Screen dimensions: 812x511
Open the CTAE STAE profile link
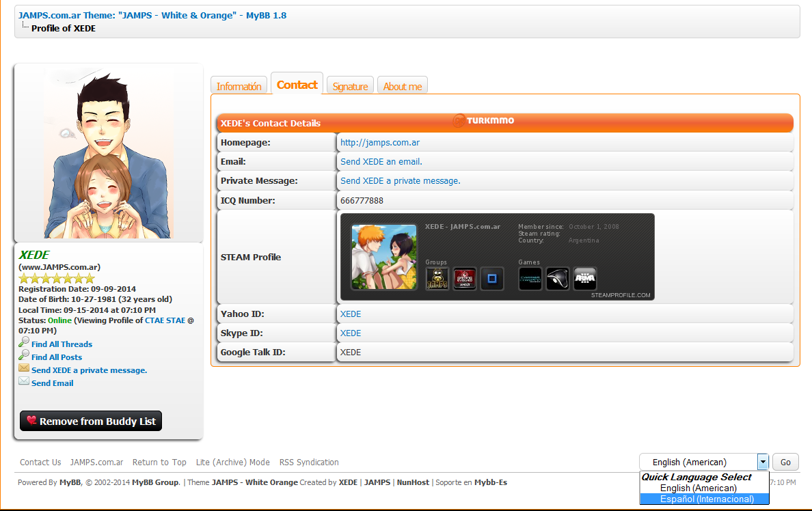[165, 320]
